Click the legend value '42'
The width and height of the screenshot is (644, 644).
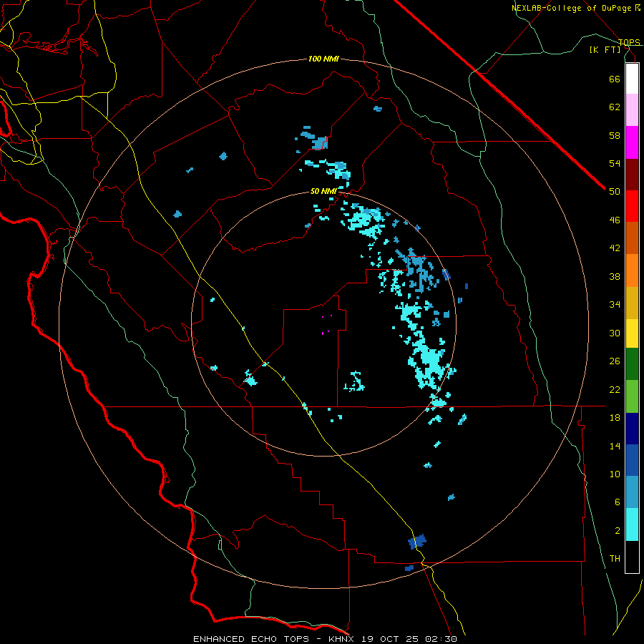(x=615, y=248)
